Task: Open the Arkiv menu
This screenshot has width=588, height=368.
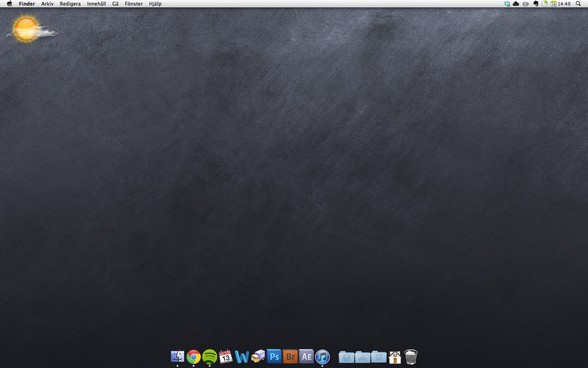Action: 47,4
